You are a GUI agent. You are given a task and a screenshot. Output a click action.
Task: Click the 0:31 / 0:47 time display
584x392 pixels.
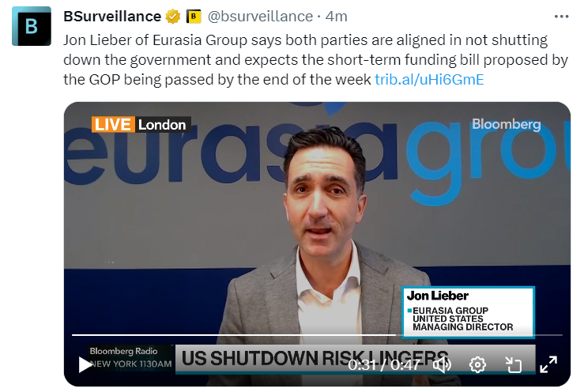(x=384, y=365)
